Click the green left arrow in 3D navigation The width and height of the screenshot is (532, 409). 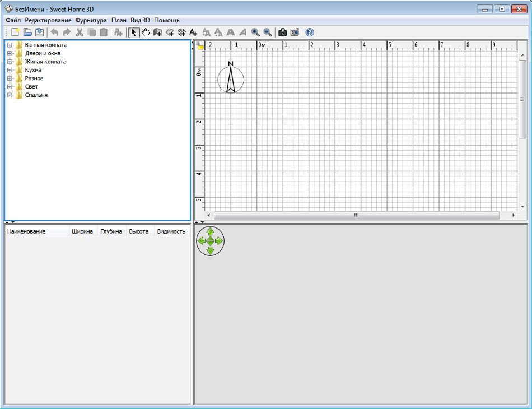[x=201, y=241]
